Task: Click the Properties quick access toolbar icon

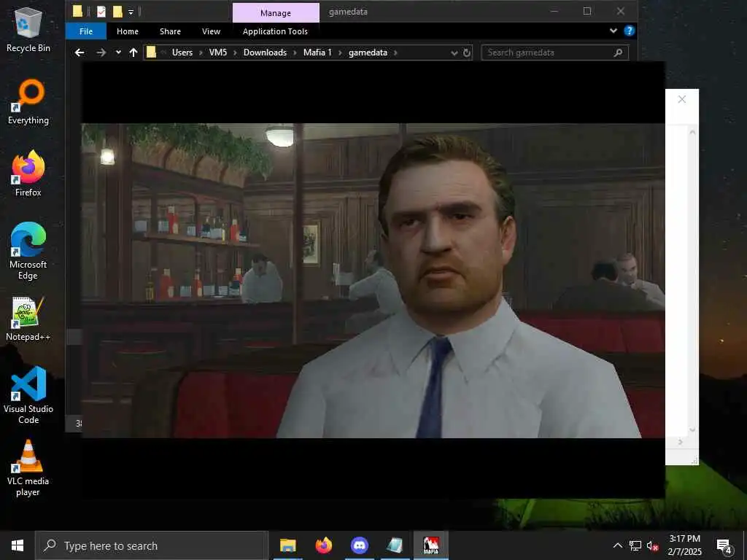Action: (x=101, y=12)
